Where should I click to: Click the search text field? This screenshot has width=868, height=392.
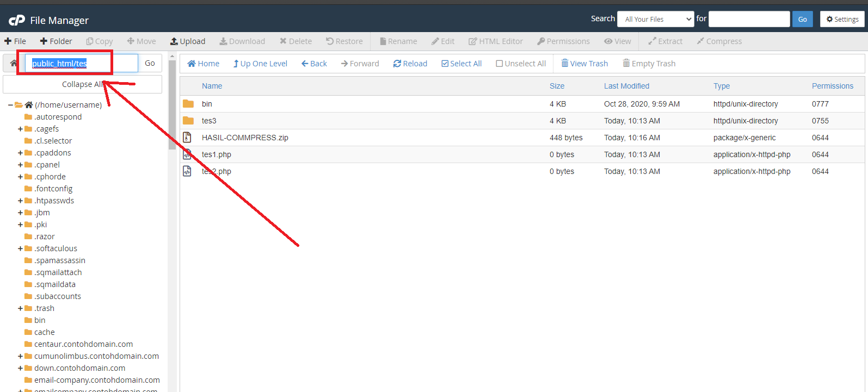[749, 19]
